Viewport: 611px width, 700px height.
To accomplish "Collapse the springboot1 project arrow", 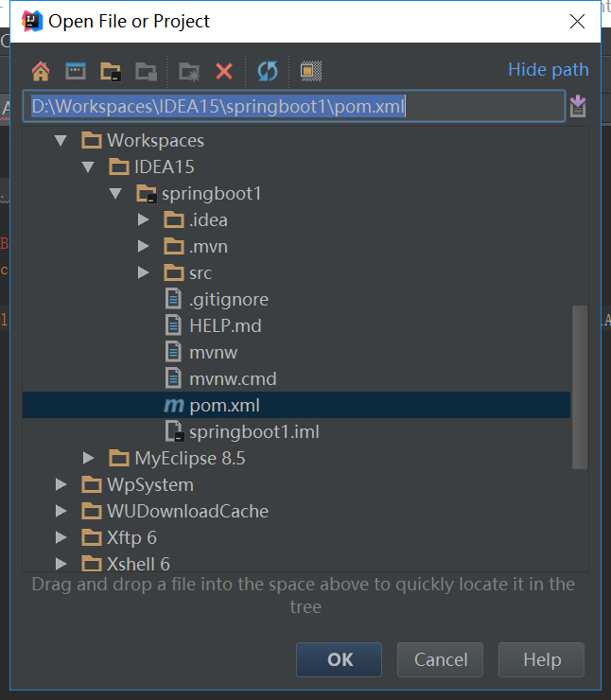I will [x=115, y=194].
